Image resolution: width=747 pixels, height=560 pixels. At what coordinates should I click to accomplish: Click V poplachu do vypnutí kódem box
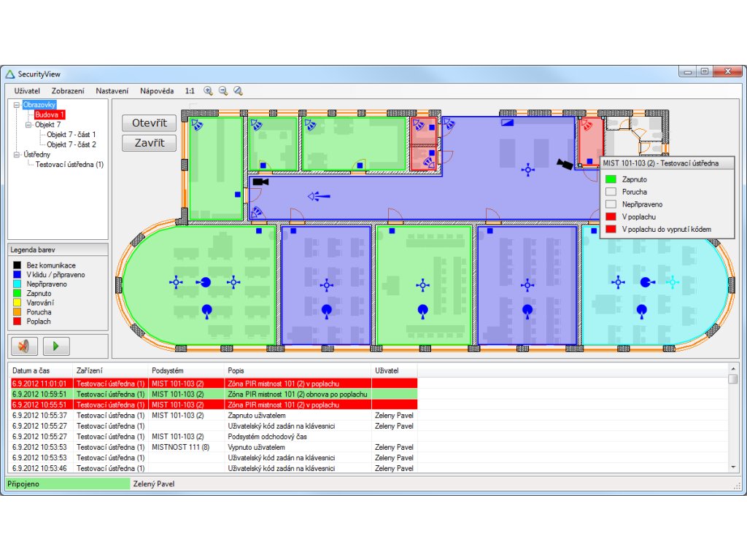611,229
